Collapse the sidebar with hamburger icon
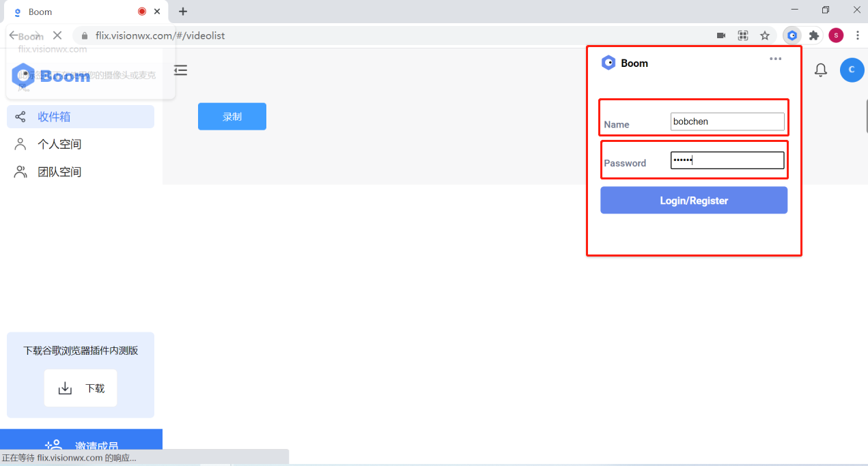This screenshot has height=466, width=868. click(180, 70)
